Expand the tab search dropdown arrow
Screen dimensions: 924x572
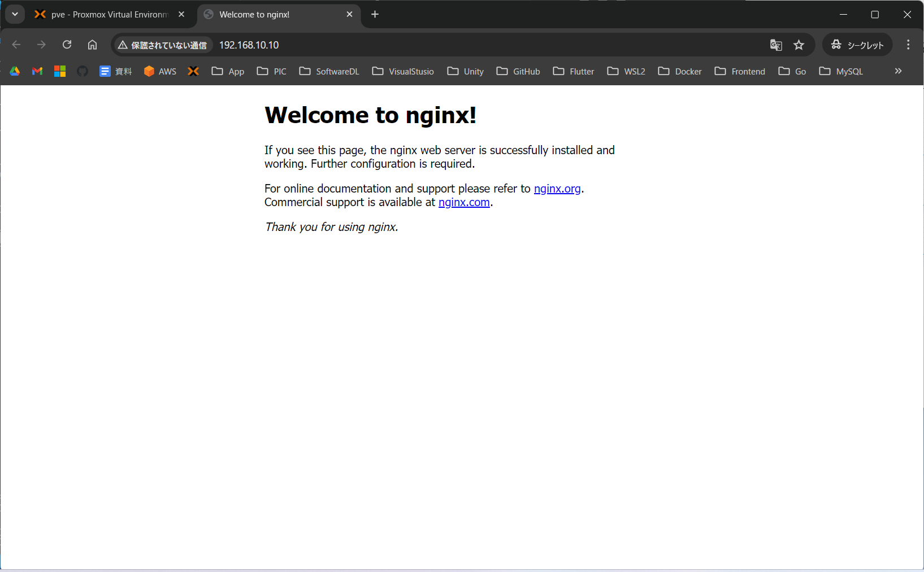coord(15,14)
